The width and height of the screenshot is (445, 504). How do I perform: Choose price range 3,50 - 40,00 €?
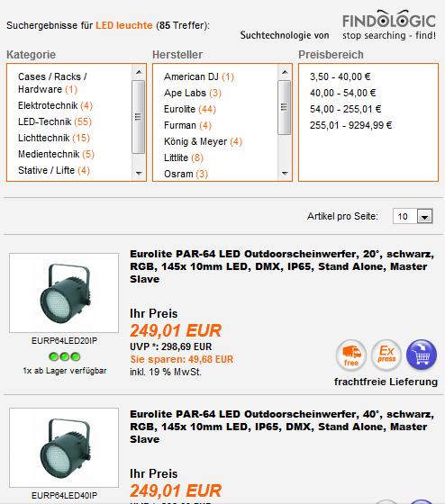tap(341, 76)
